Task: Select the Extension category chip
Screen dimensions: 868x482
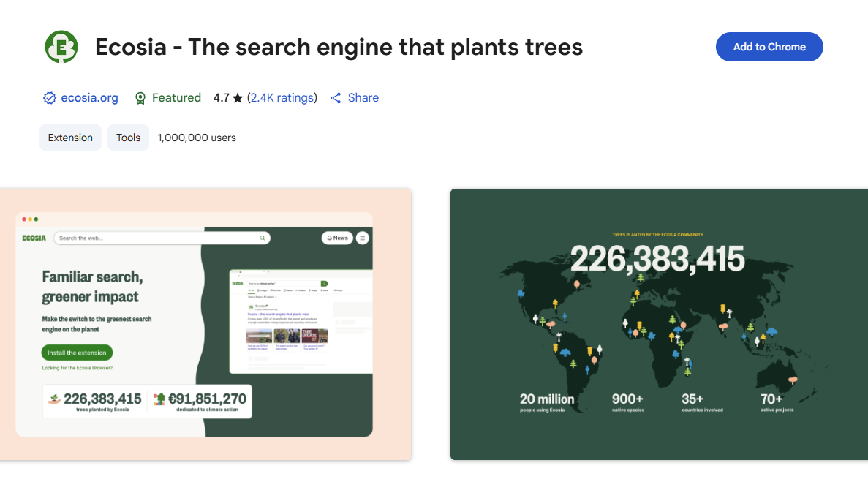Action: pyautogui.click(x=70, y=138)
